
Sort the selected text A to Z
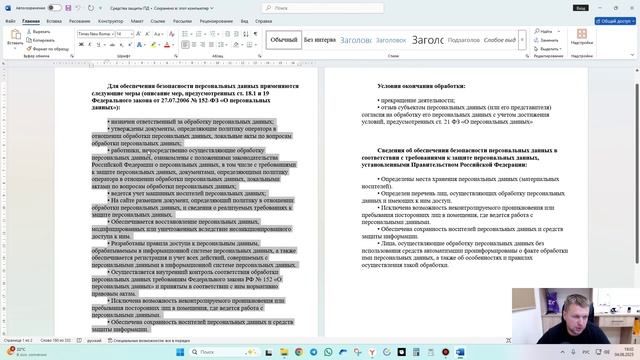tap(246, 34)
